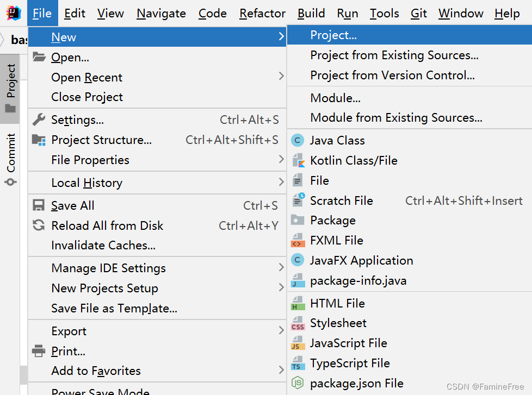Expand the Open Recent submenu arrow
Screen dimensions: 532x395
pos(281,76)
